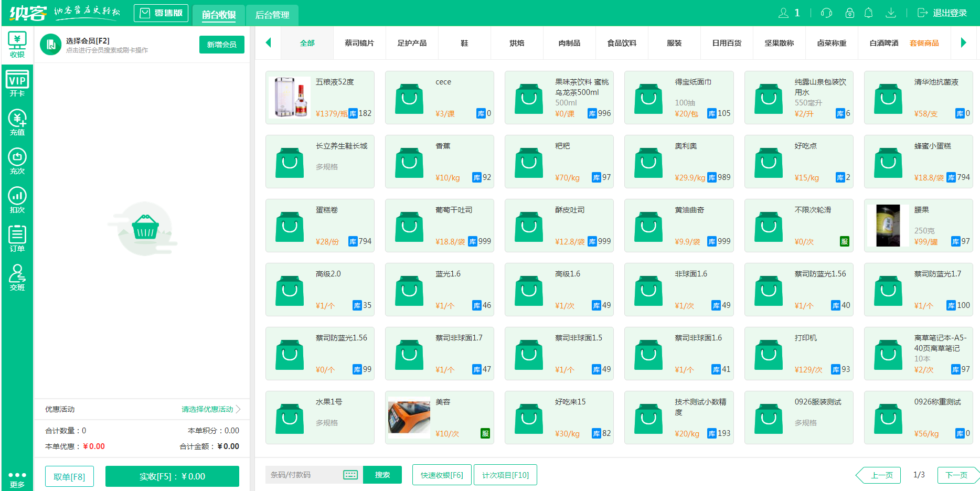Click the 交班 shift handover icon
Viewport: 980px width, 491px height.
(x=17, y=277)
